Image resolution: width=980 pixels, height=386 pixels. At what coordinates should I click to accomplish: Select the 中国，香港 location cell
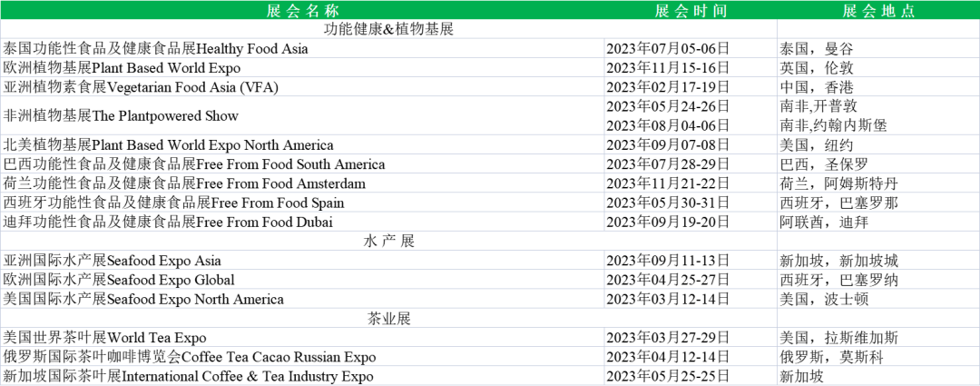tap(878, 87)
